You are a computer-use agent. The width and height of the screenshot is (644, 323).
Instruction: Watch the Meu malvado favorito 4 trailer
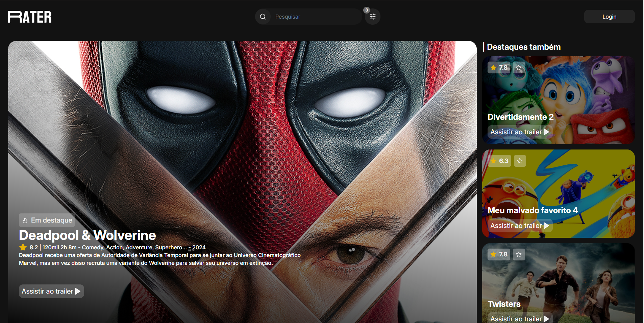(x=520, y=226)
